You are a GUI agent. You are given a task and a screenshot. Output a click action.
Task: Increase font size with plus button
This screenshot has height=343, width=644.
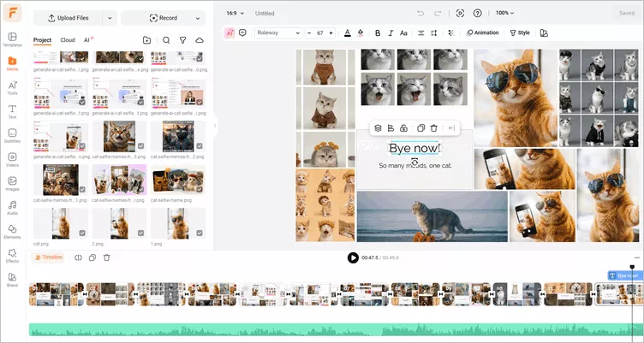[x=331, y=33]
